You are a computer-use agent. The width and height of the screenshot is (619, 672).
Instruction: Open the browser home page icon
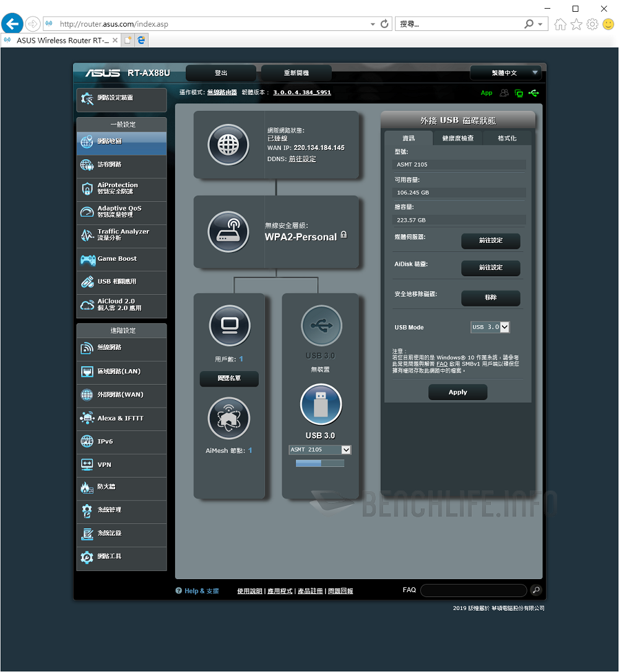[x=560, y=24]
